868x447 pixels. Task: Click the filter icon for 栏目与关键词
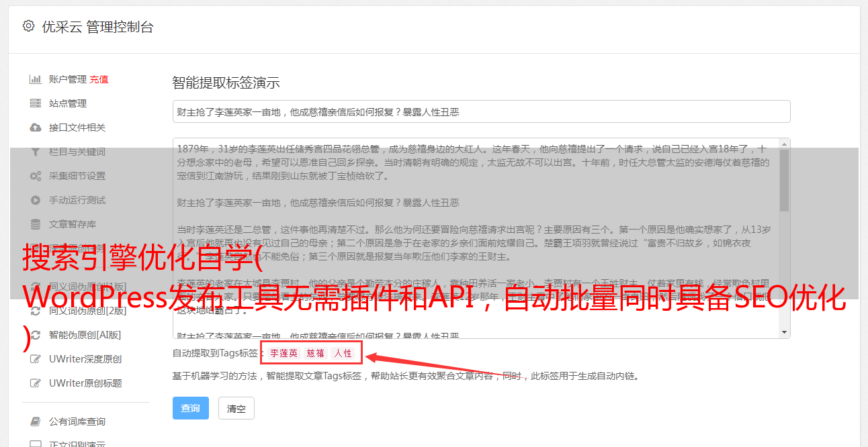click(36, 152)
